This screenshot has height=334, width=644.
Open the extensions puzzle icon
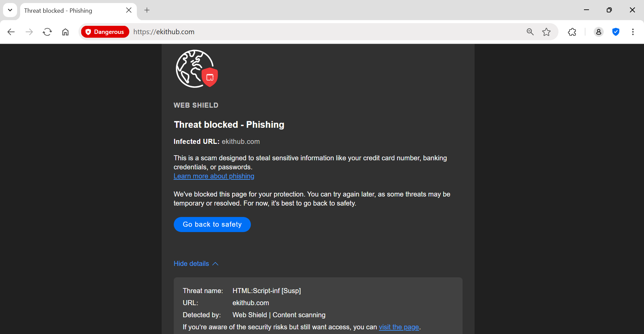click(572, 32)
